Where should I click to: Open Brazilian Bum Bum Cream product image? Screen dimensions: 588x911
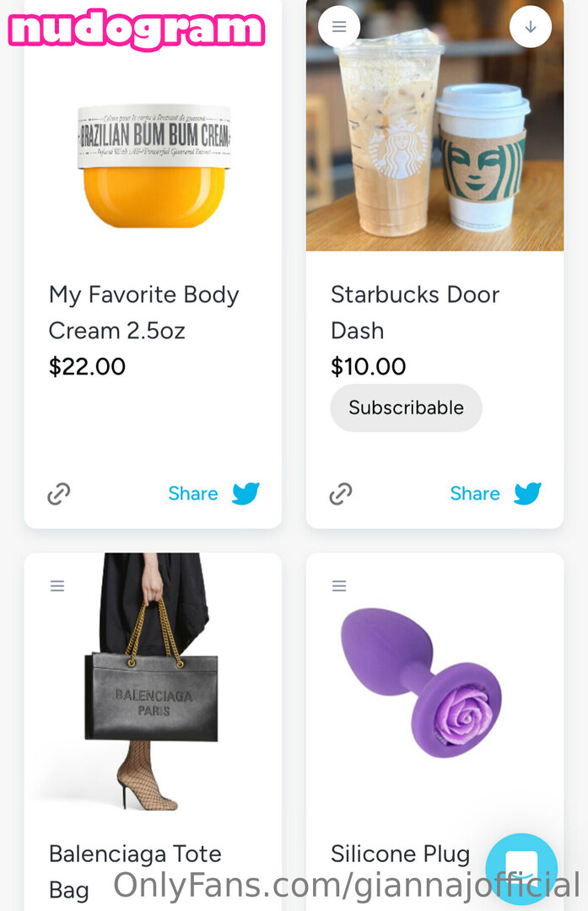click(x=154, y=164)
